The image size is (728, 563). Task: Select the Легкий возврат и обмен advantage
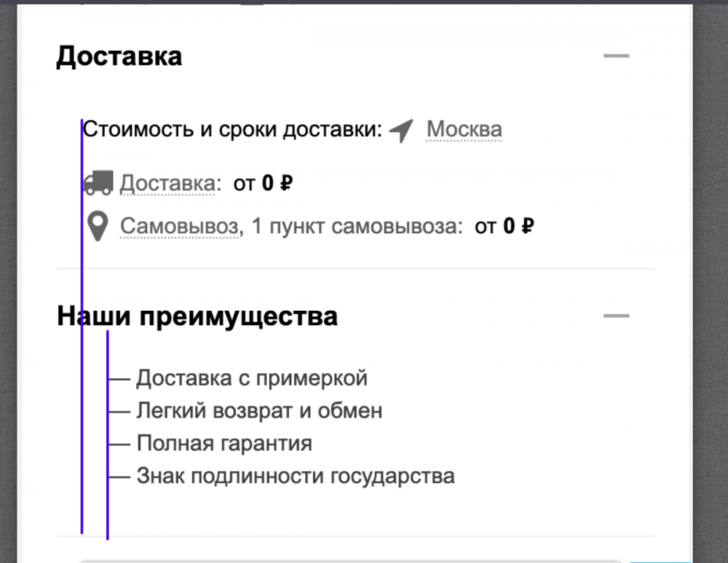click(x=259, y=410)
